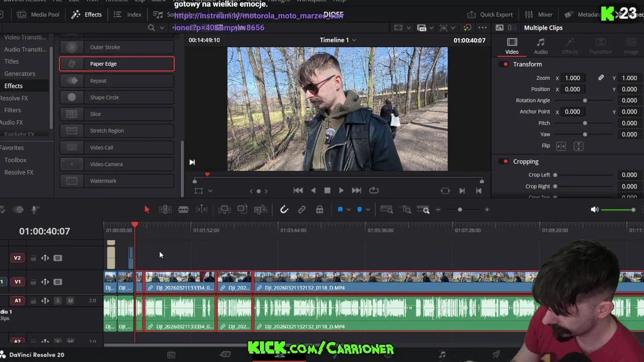Screen dimensions: 644x362
Task: Click the Rotation Angle slider
Action: click(585, 101)
